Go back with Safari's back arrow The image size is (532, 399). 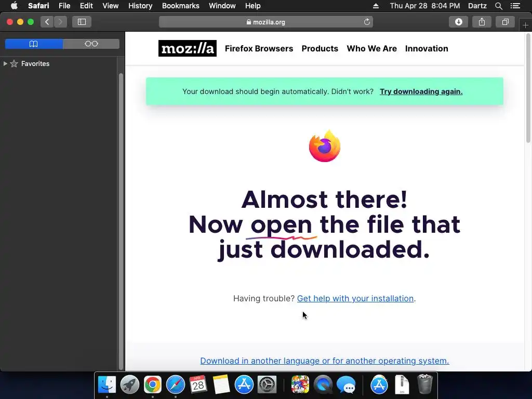(x=47, y=22)
